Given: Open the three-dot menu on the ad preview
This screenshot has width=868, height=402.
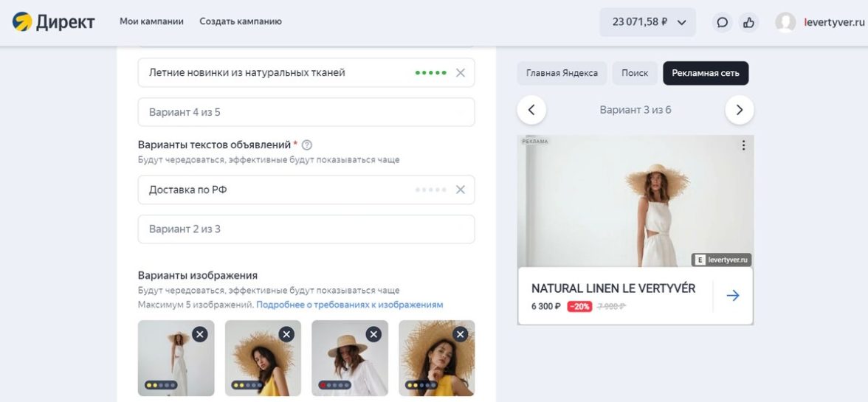Looking at the screenshot, I should coord(743,145).
